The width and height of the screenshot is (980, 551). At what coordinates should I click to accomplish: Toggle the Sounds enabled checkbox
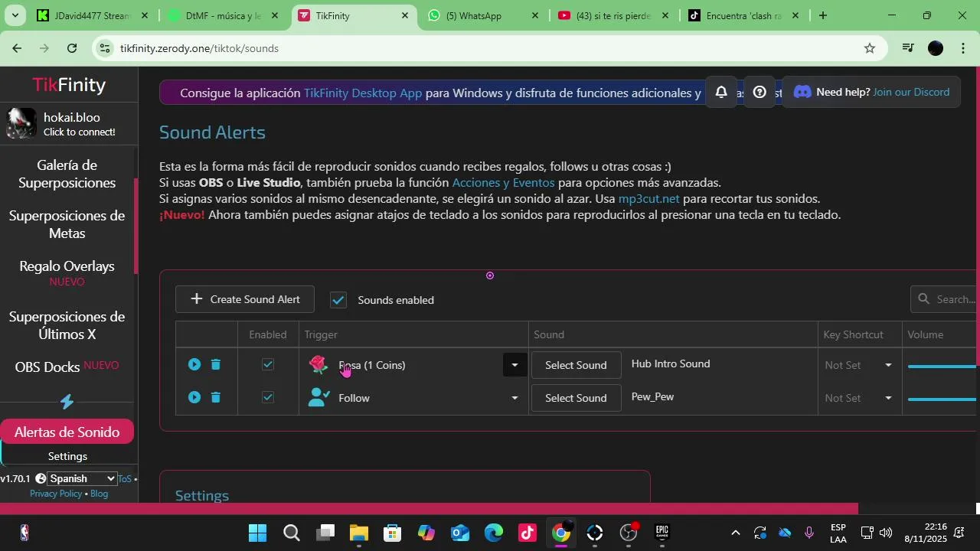[x=338, y=300]
